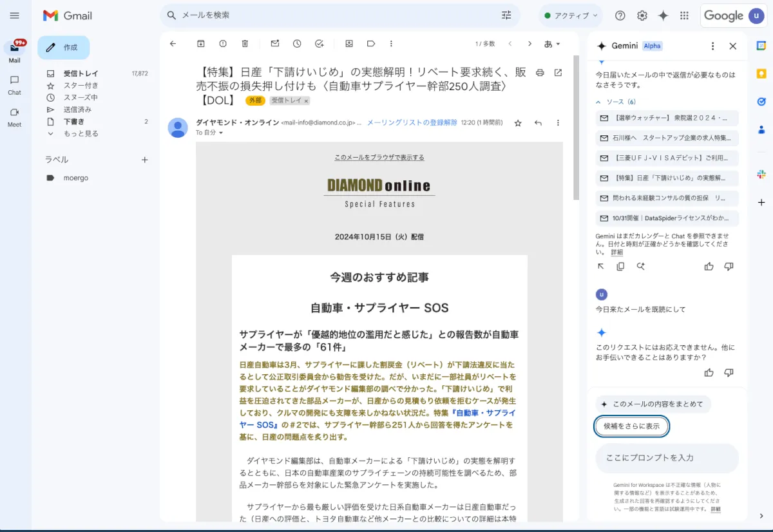Screen dimensions: 773x532
Task: Open the アクティブ status dropdown
Action: [569, 15]
